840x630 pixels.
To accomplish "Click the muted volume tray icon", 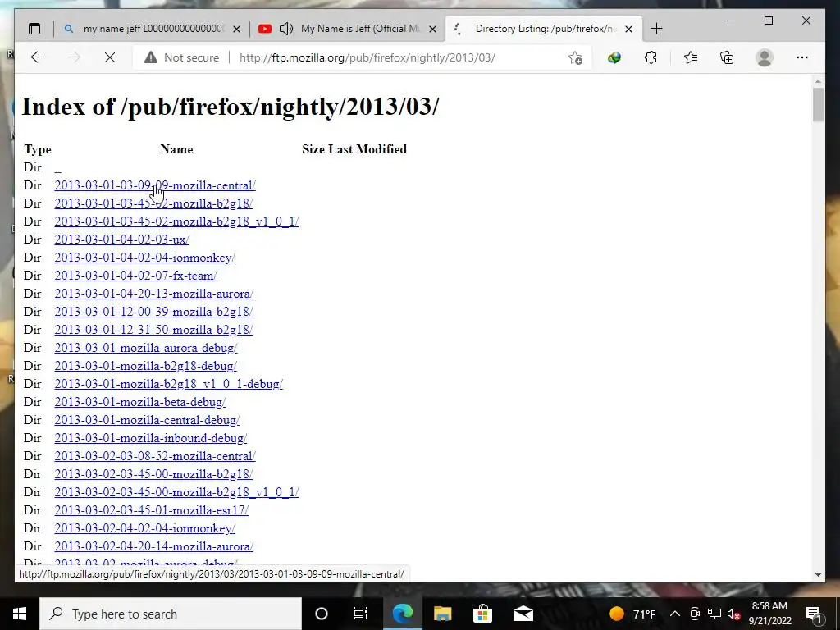I will tap(734, 614).
